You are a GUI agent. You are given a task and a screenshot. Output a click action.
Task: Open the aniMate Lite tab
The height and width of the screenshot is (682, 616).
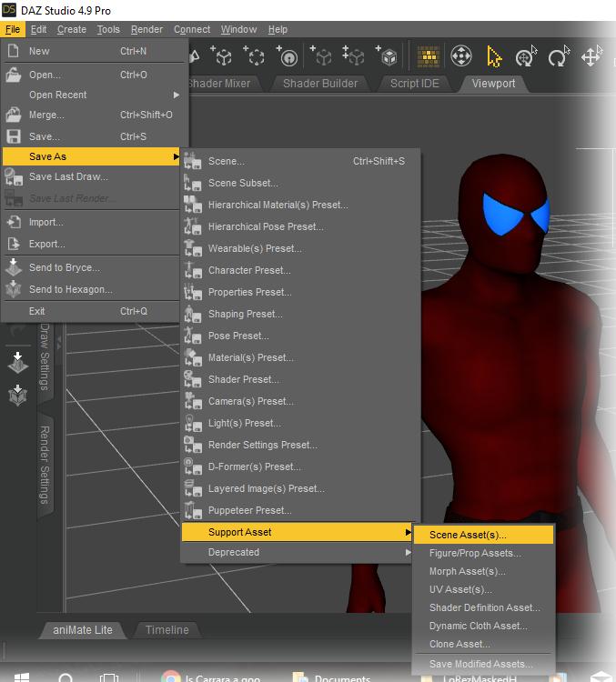click(x=83, y=630)
